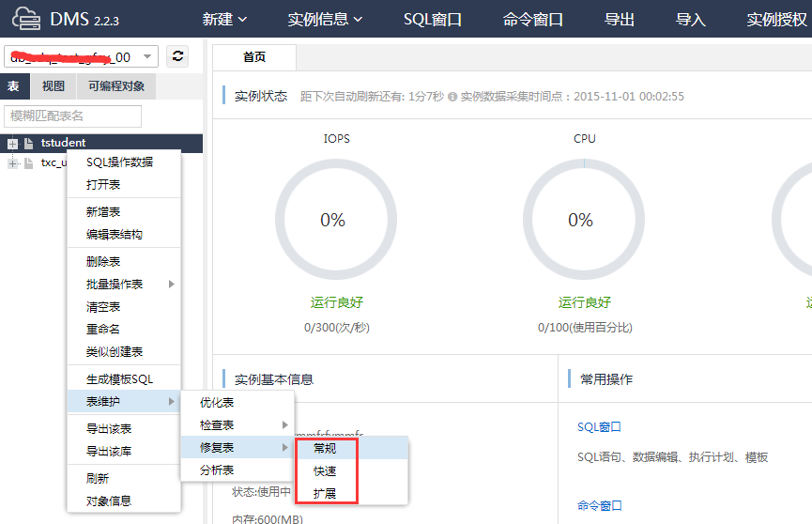This screenshot has width=812, height=524.
Task: Click the tstudent table file icon
Action: coord(29,144)
